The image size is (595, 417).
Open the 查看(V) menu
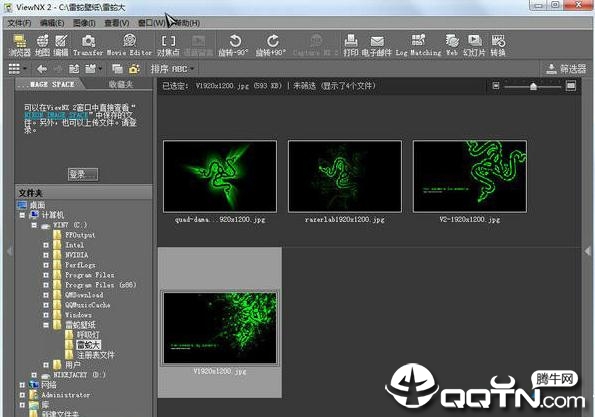[116, 23]
